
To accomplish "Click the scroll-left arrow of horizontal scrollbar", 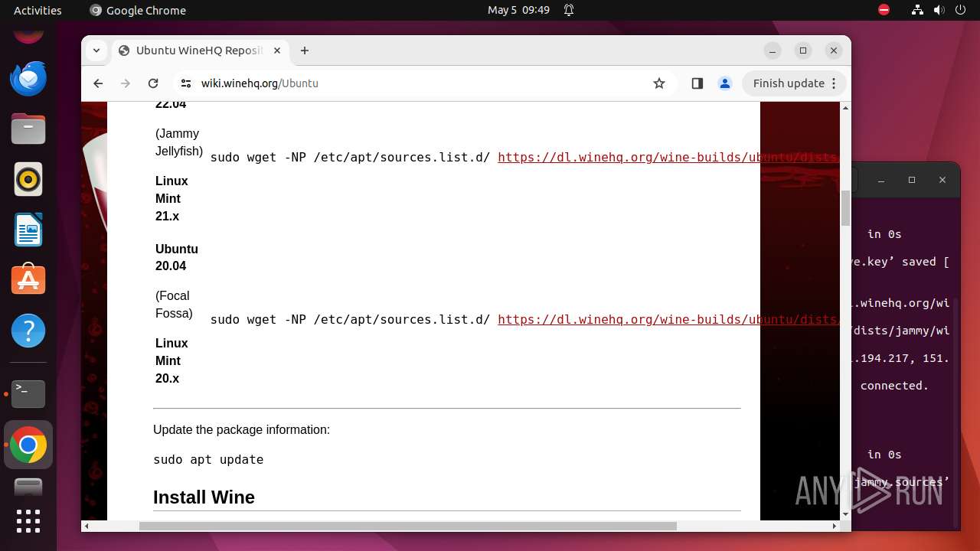I will [x=87, y=526].
